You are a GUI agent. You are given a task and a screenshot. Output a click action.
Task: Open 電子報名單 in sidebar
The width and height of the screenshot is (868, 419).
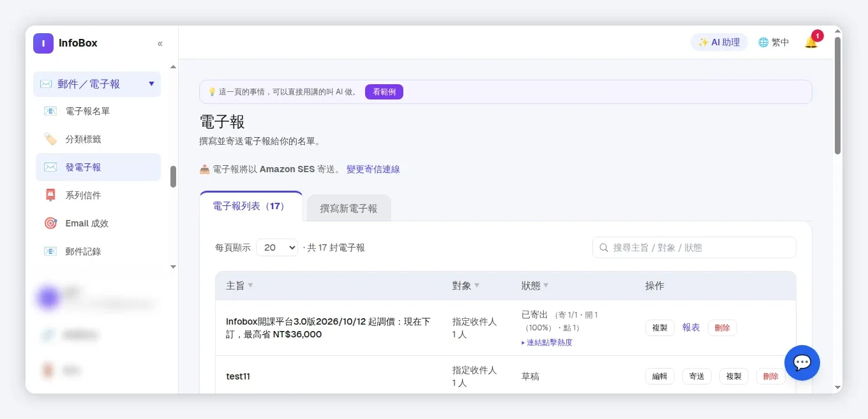(98, 111)
